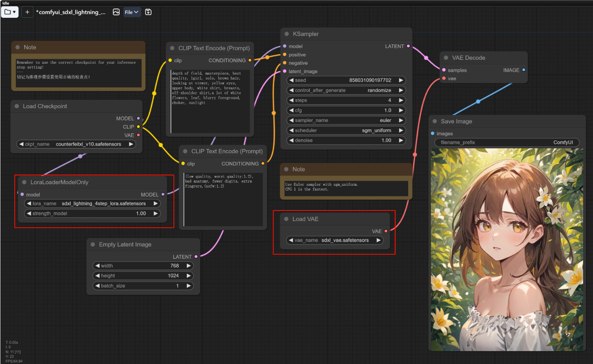Increase strength_model with right arrow
The width and height of the screenshot is (593, 364).
(x=155, y=213)
